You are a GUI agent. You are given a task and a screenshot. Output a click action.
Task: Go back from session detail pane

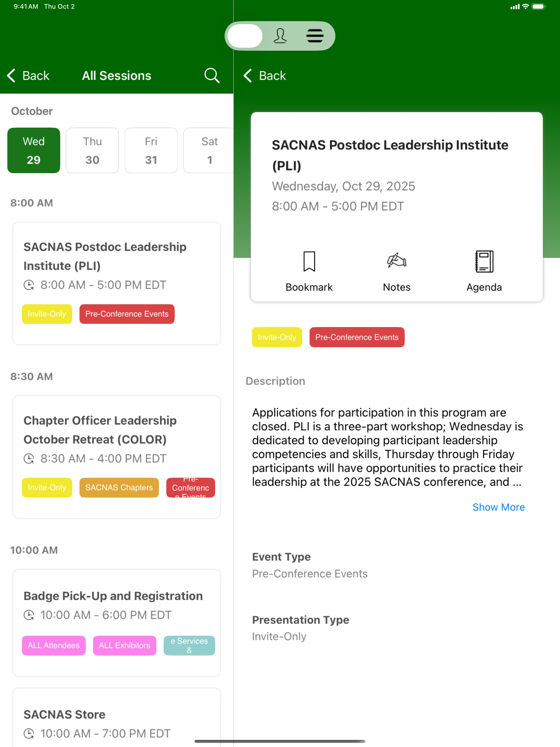(265, 76)
